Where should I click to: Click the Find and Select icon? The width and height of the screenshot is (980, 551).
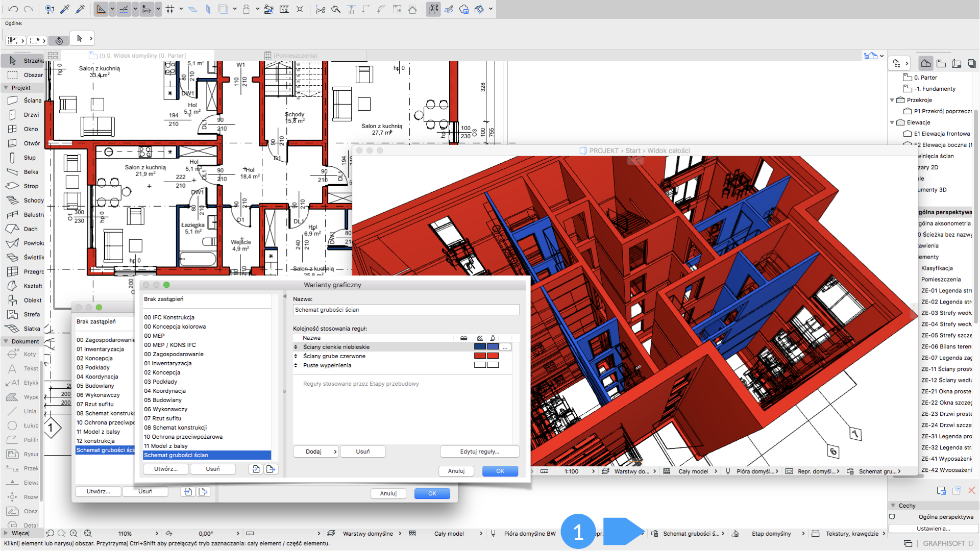click(x=50, y=9)
